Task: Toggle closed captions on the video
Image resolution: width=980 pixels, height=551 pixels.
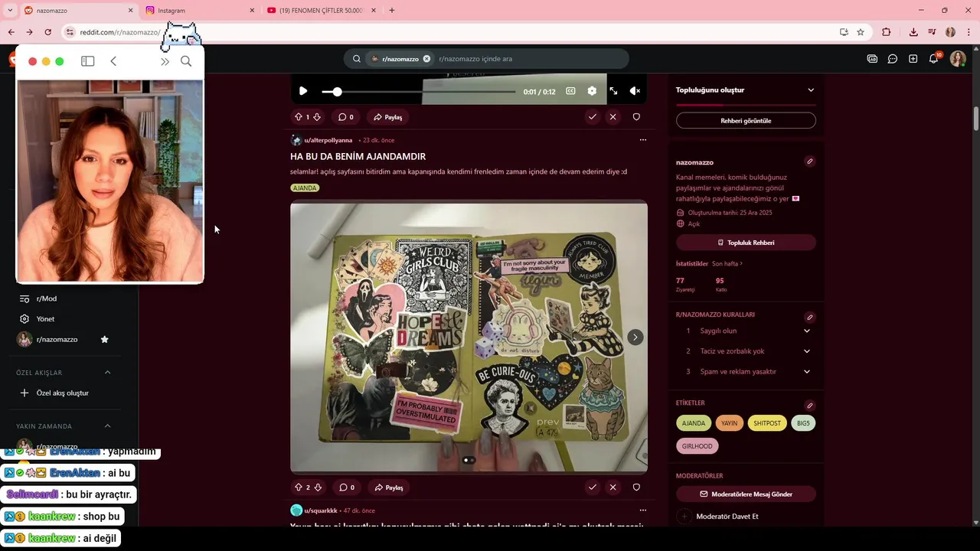Action: 570,91
